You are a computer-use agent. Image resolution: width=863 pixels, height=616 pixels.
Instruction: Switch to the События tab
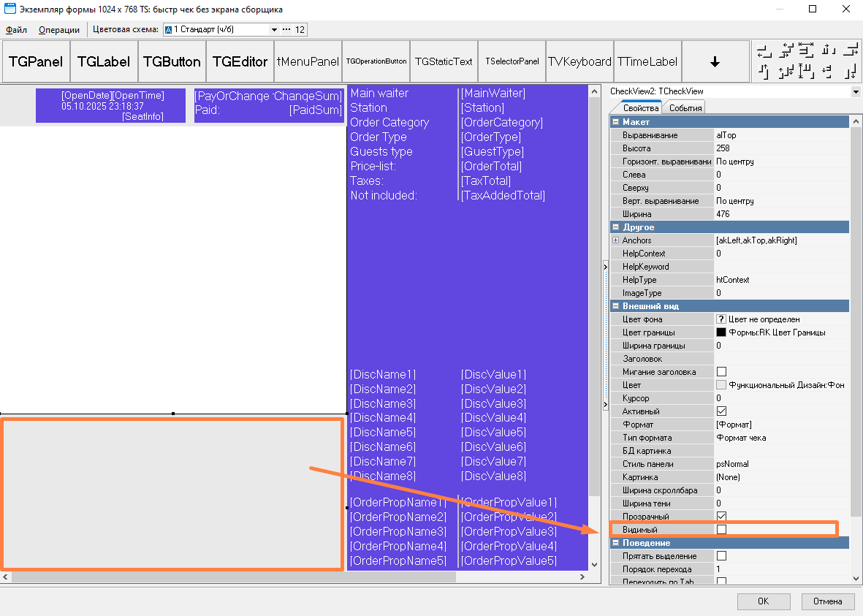(685, 108)
